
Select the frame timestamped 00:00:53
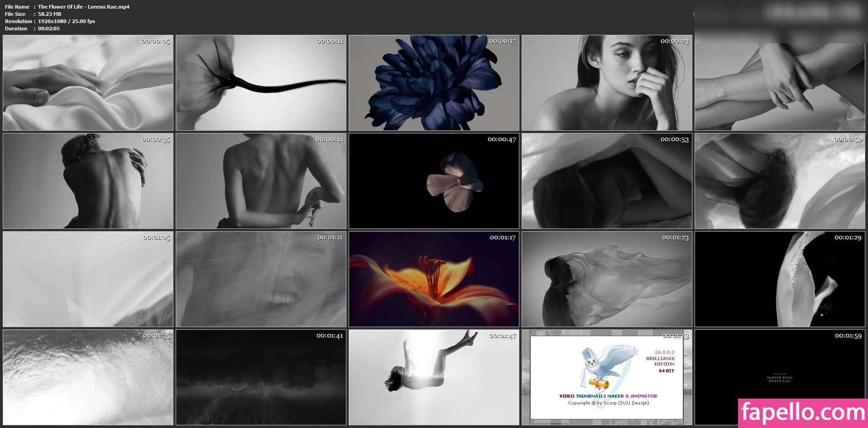coord(607,181)
